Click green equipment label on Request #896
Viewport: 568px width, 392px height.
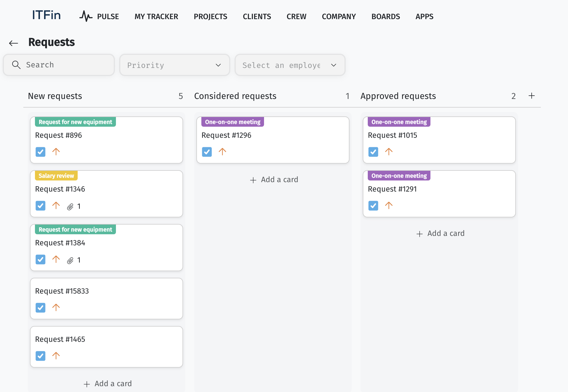pos(75,122)
